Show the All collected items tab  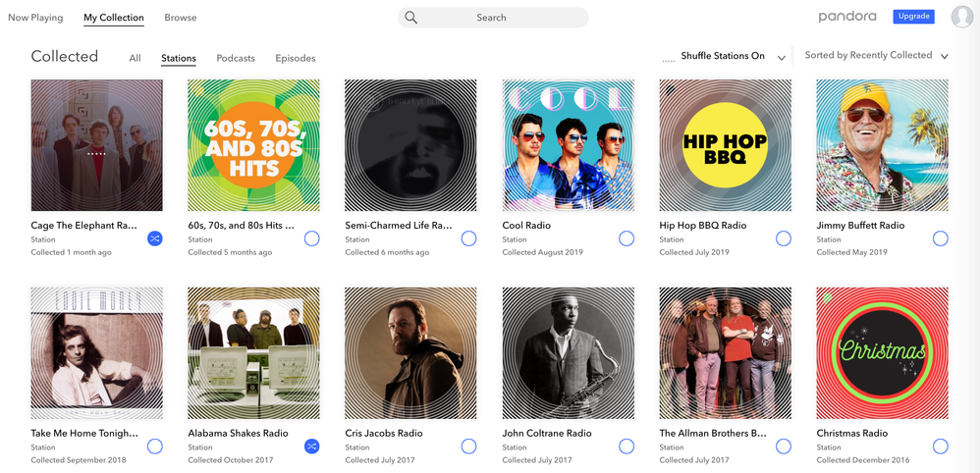tap(136, 58)
